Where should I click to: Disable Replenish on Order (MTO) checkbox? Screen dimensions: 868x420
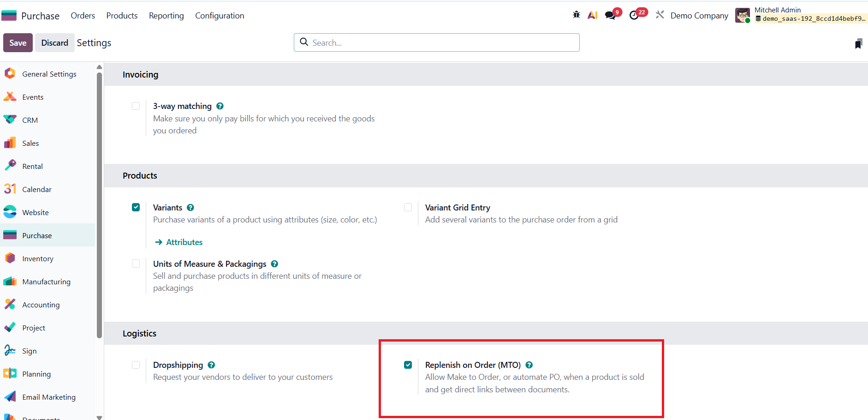(x=408, y=365)
